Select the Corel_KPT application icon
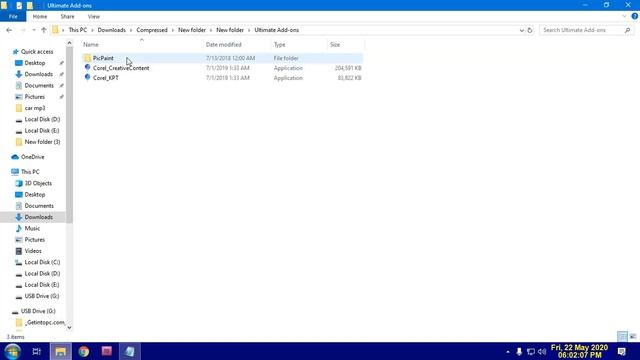The height and width of the screenshot is (360, 640). point(87,77)
